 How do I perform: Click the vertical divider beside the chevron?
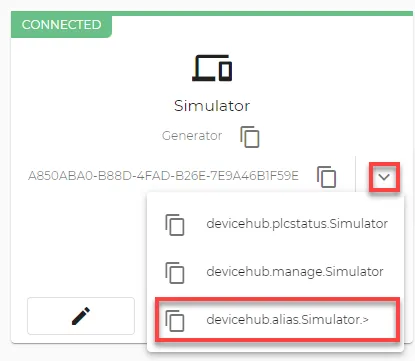pyautogui.click(x=356, y=174)
